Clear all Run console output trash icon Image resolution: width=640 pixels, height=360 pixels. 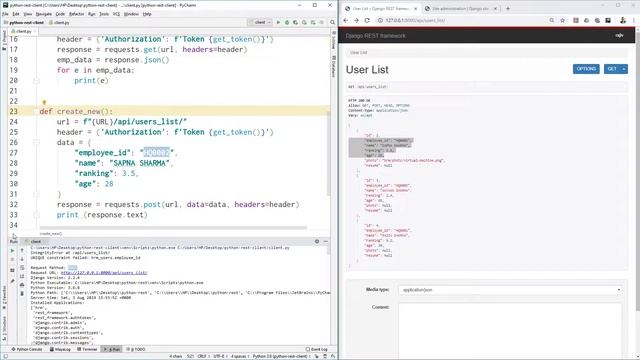(x=22, y=293)
